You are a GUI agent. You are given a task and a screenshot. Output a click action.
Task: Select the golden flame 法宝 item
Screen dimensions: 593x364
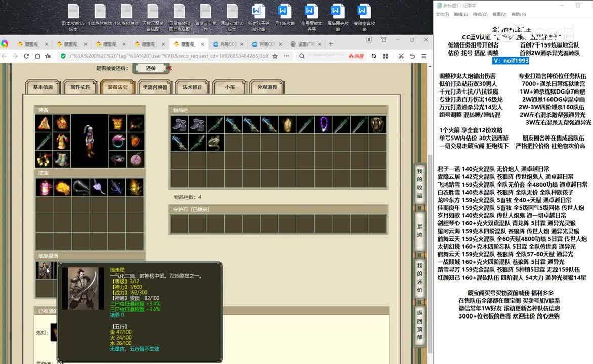pyautogui.click(x=134, y=187)
